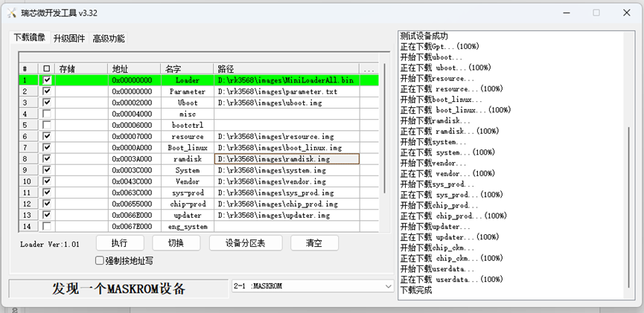
Task: Click the MiniLoaderAll.bin path cell
Action: (287, 80)
